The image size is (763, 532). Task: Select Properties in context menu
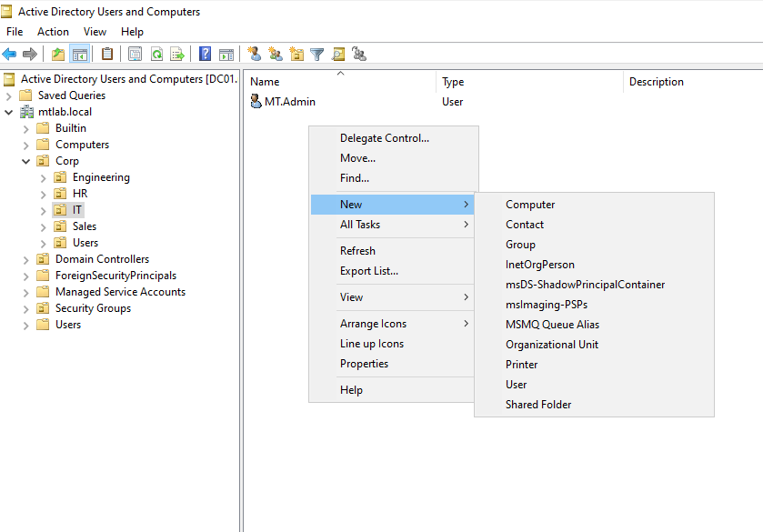click(392, 364)
